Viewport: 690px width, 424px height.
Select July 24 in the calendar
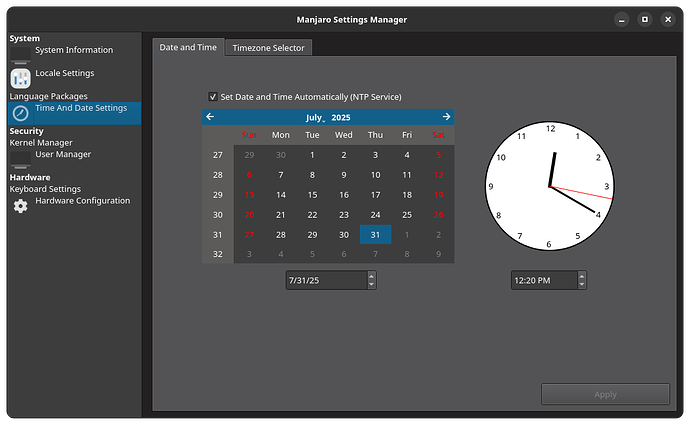[x=375, y=215]
